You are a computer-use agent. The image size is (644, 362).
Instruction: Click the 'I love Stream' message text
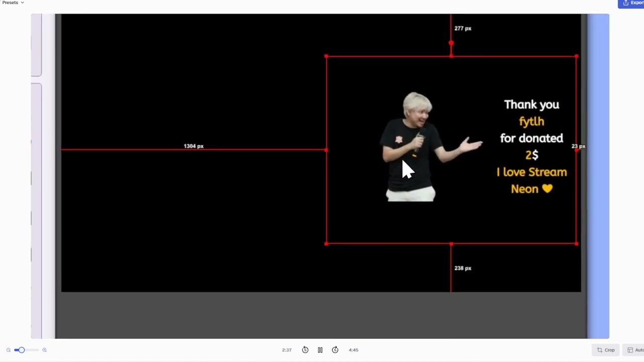pos(531,172)
